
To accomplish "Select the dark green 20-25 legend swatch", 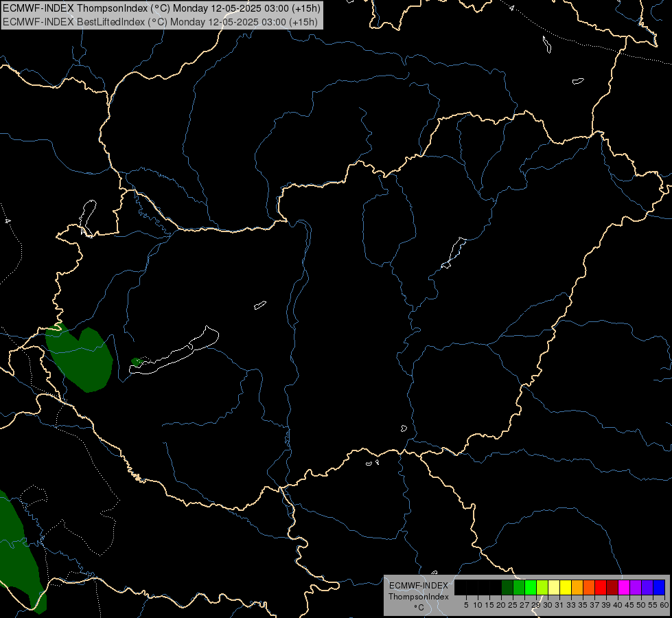I will coord(507,587).
